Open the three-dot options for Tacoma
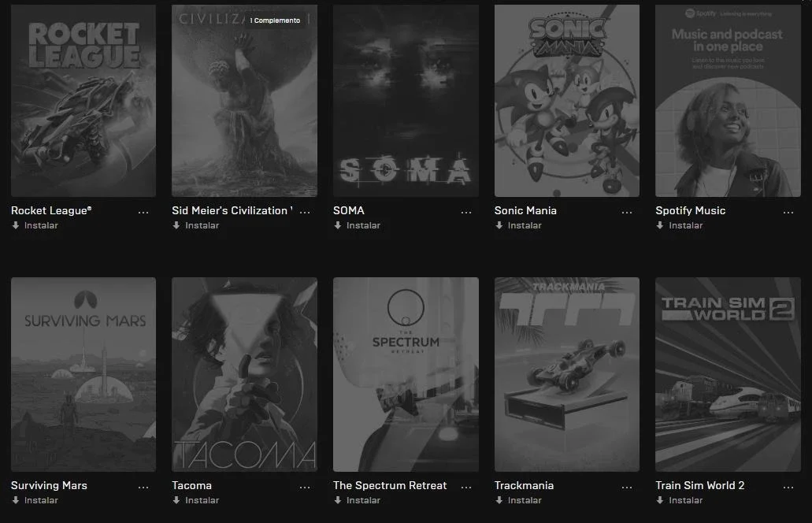The height and width of the screenshot is (523, 812). pos(305,487)
